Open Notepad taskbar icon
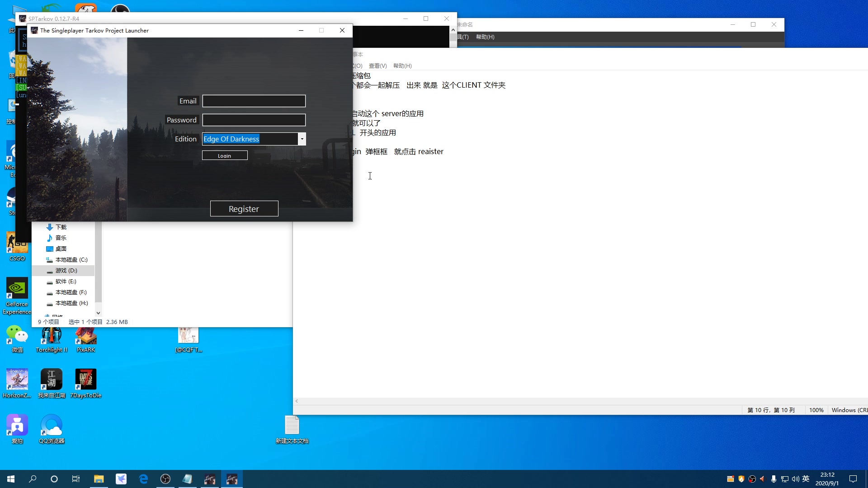 [x=188, y=479]
